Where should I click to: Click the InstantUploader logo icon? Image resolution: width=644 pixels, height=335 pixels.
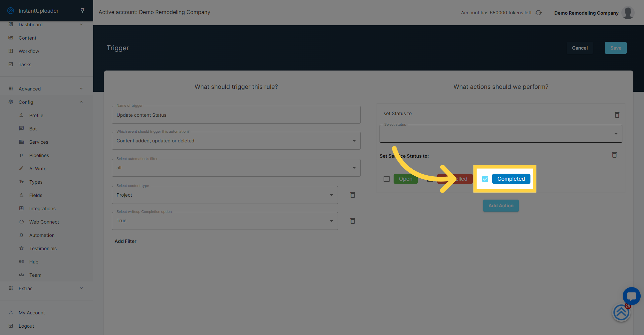coord(11,11)
